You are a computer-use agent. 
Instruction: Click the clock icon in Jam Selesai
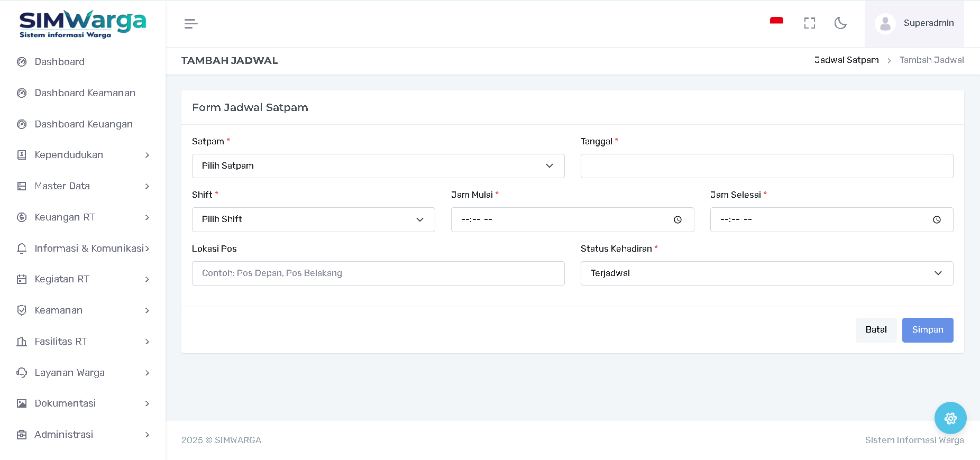coord(937,220)
